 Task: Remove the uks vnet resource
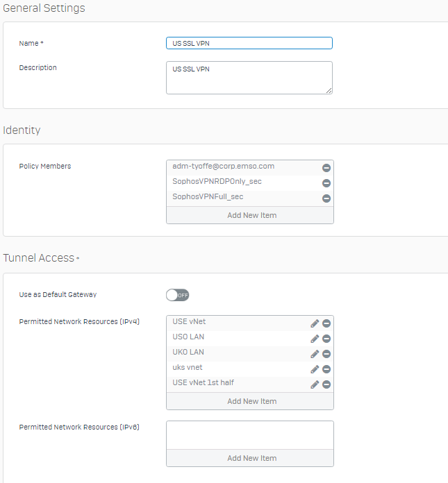326,369
